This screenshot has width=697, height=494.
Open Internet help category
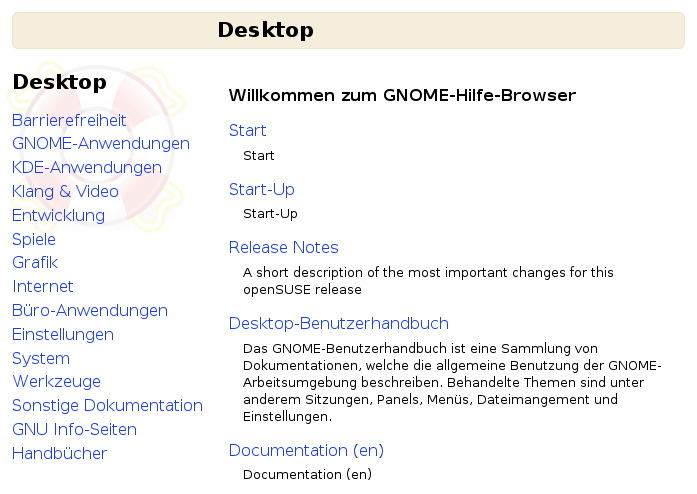tap(43, 286)
